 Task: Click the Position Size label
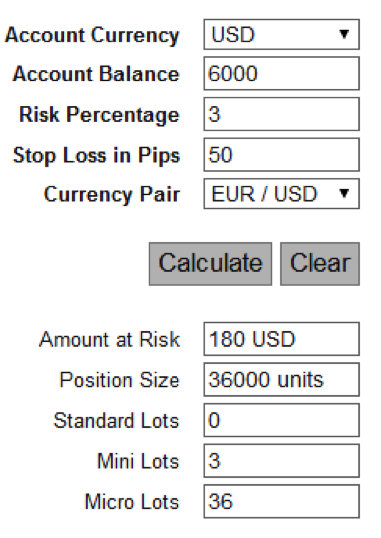tap(119, 380)
